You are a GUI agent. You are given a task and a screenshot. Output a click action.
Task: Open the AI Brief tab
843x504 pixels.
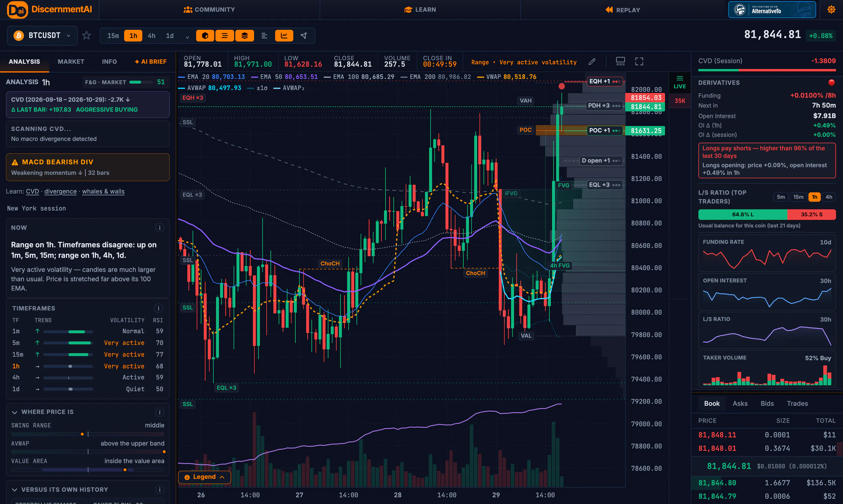click(x=151, y=61)
